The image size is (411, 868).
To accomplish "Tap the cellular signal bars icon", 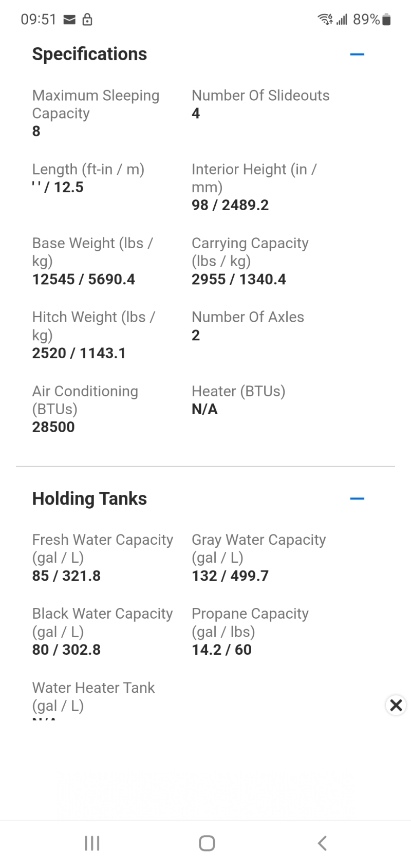I will [342, 20].
